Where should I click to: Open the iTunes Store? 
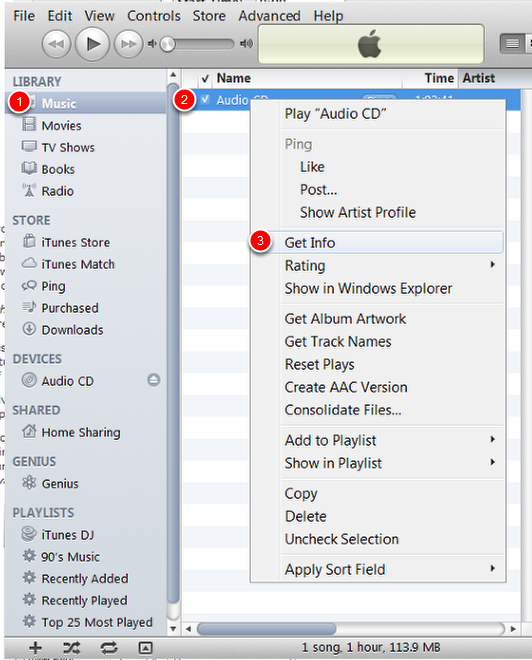(75, 242)
